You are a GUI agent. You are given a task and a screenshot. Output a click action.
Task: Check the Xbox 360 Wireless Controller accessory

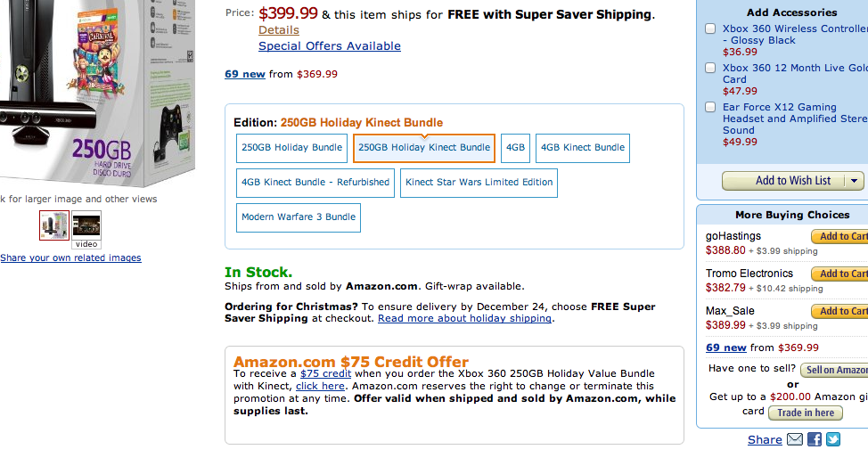click(710, 29)
